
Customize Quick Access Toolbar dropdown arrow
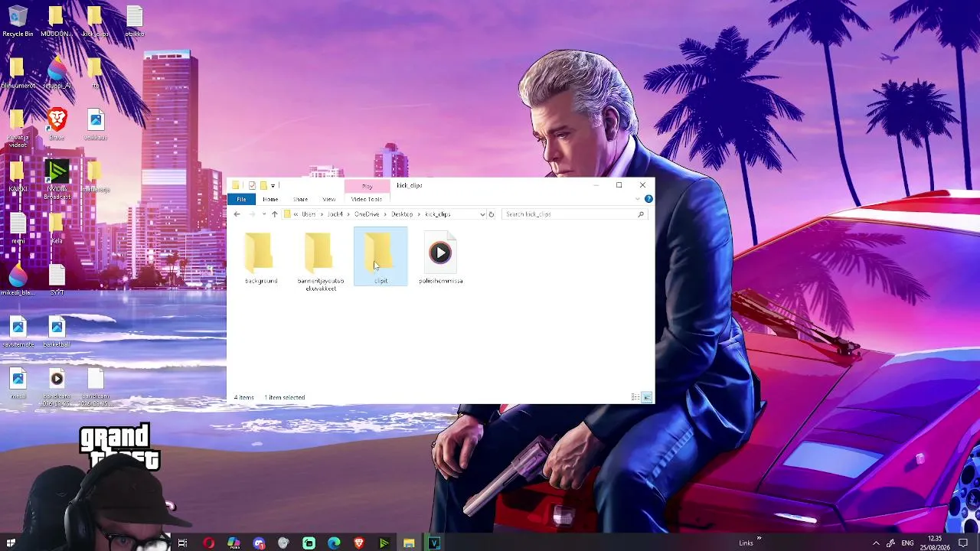pos(273,185)
